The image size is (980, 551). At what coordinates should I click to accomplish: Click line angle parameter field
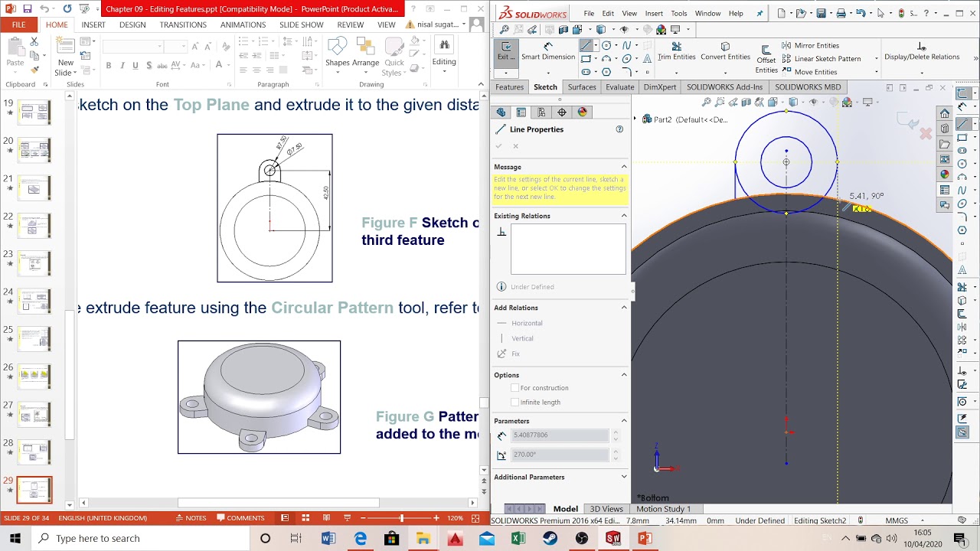coord(560,455)
